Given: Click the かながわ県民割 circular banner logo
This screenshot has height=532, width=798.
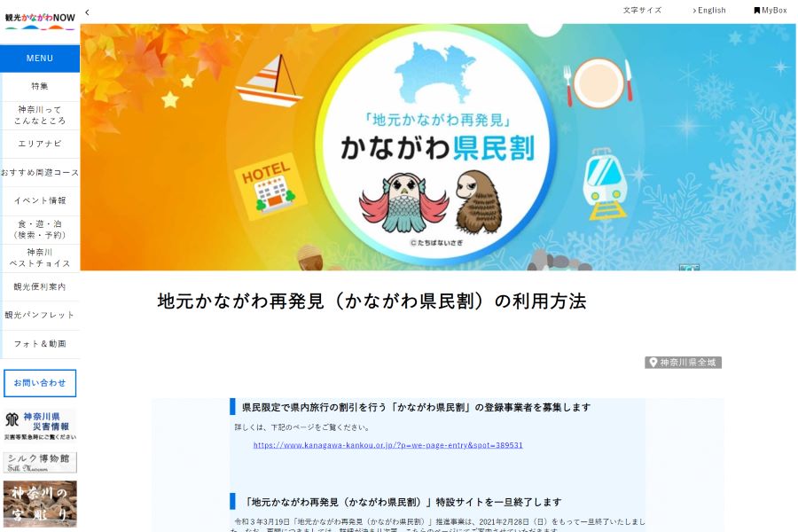Looking at the screenshot, I should coord(436,145).
